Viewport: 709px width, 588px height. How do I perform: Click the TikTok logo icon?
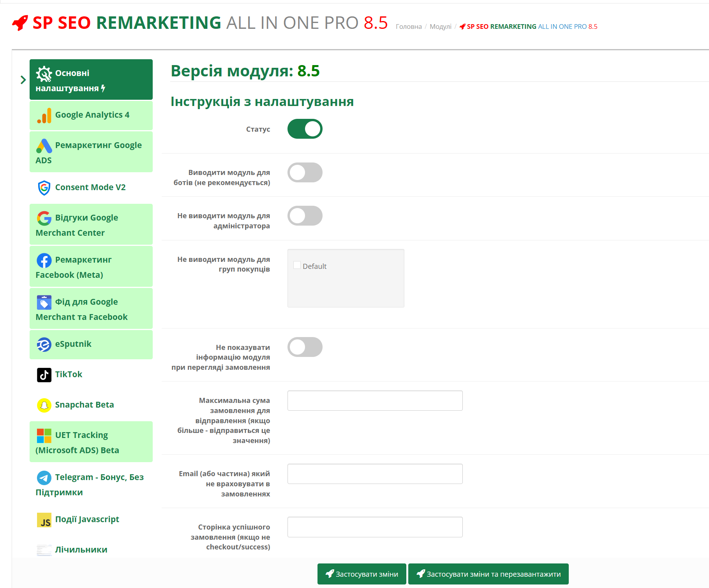tap(44, 375)
